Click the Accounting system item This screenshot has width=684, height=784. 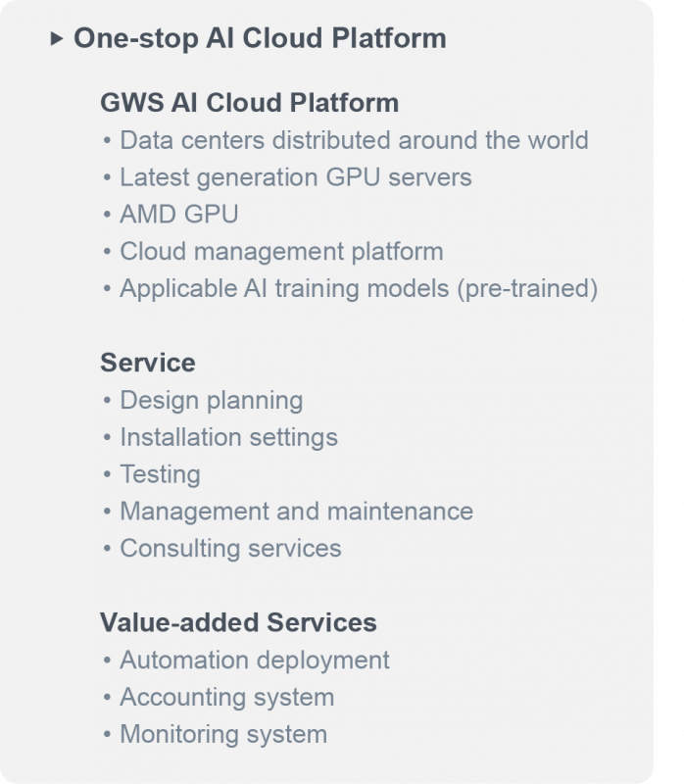pos(227,697)
